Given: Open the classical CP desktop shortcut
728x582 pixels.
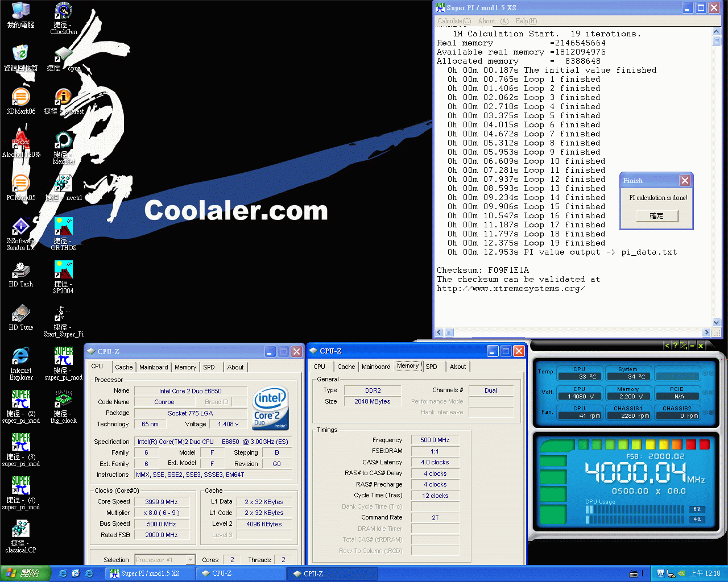Looking at the screenshot, I should pyautogui.click(x=21, y=537).
